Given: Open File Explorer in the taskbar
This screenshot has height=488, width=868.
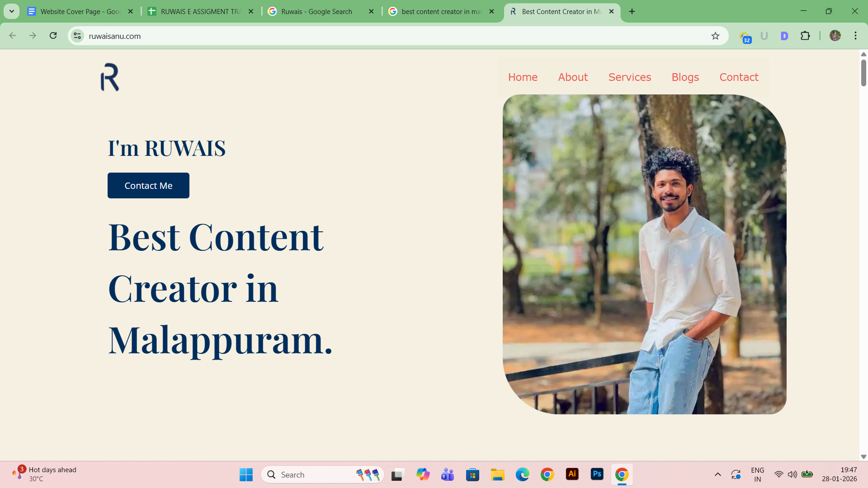Looking at the screenshot, I should [497, 474].
